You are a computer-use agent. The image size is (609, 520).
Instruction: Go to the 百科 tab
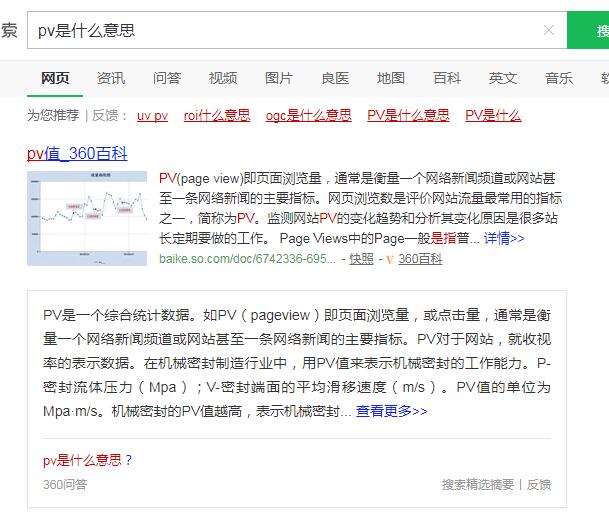(x=447, y=78)
